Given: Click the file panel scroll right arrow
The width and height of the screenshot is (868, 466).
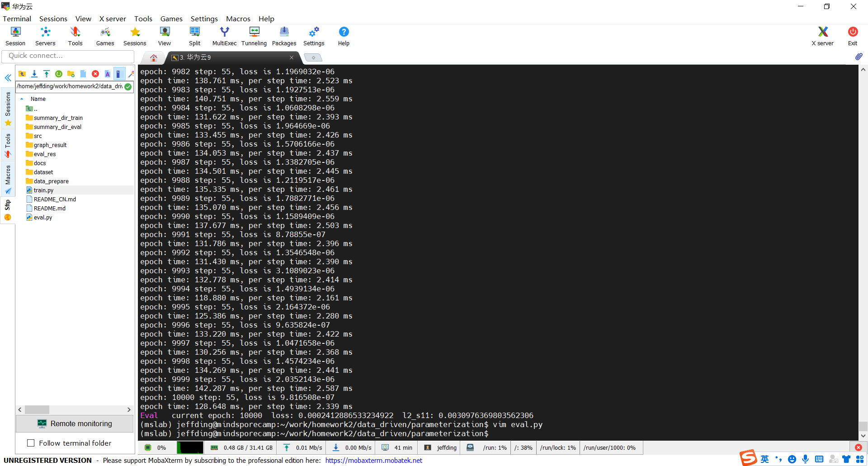Looking at the screenshot, I should click(x=129, y=409).
